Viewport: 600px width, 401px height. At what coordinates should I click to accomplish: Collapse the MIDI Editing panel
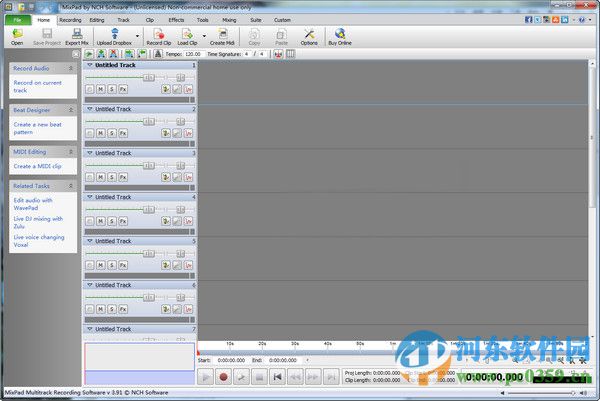pos(71,152)
